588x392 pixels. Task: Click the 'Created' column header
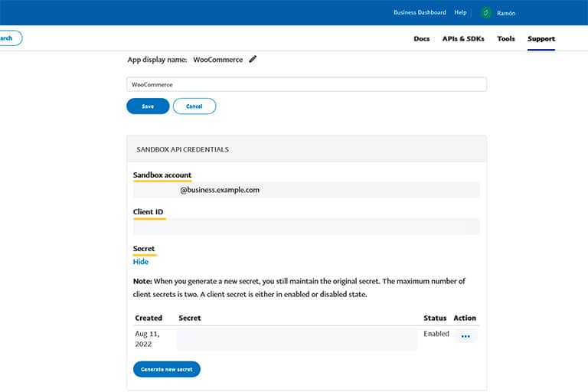pos(149,318)
